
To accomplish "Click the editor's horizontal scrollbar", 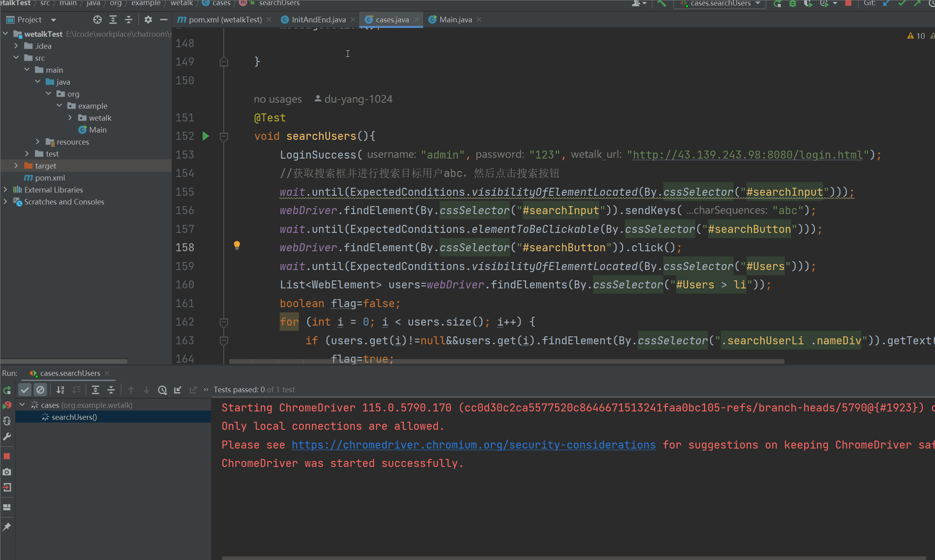I will pos(506,361).
